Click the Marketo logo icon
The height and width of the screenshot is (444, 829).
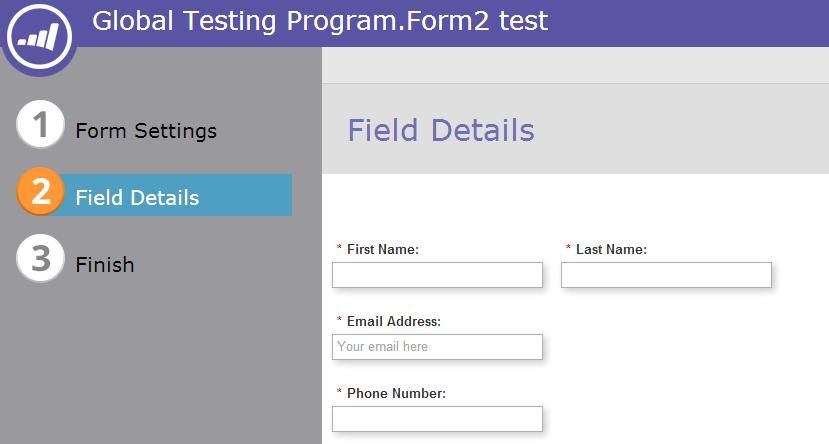click(x=39, y=37)
